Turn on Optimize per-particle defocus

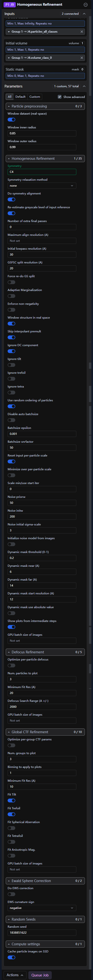(x=11, y=665)
